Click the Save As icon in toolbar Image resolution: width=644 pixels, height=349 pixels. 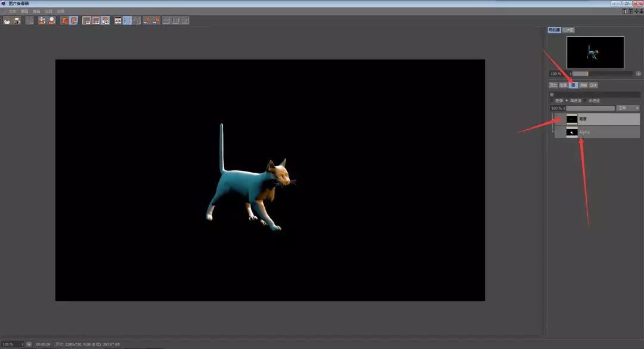[x=17, y=20]
